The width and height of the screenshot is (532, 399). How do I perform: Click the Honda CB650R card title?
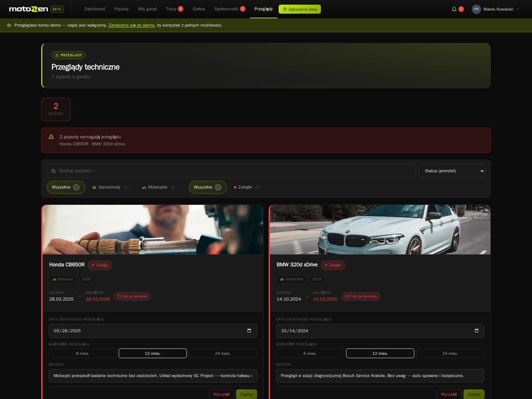point(67,265)
